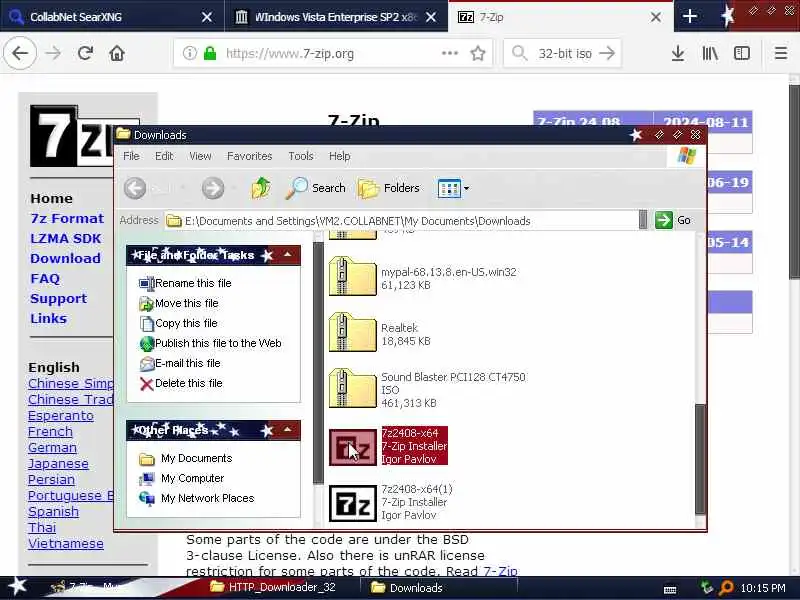Screen dimensions: 800x600
Task: Click Firefox forward arrow button
Action: point(53,53)
